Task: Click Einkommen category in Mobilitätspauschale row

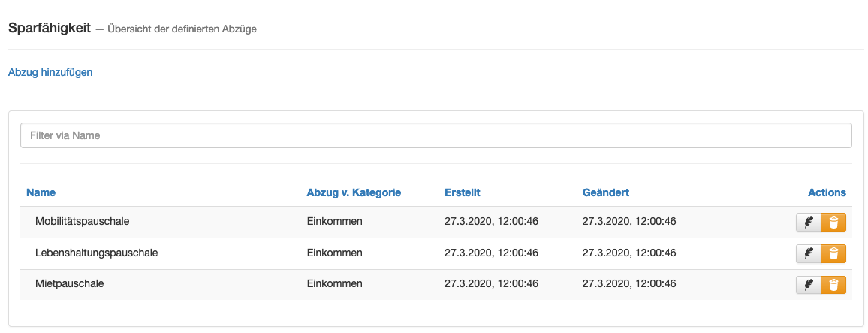Action: 334,222
